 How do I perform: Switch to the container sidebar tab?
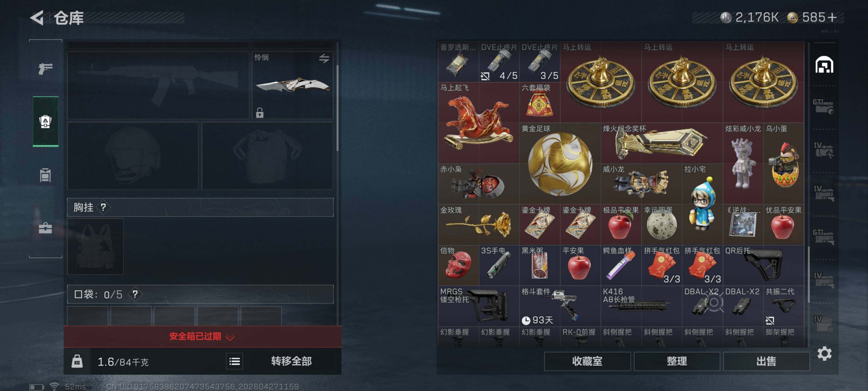(x=45, y=175)
